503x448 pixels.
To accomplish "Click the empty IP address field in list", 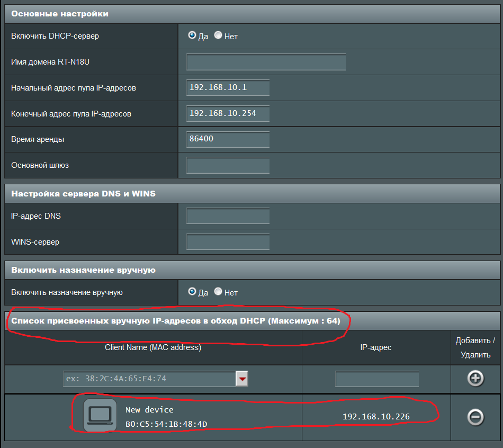I will click(376, 379).
